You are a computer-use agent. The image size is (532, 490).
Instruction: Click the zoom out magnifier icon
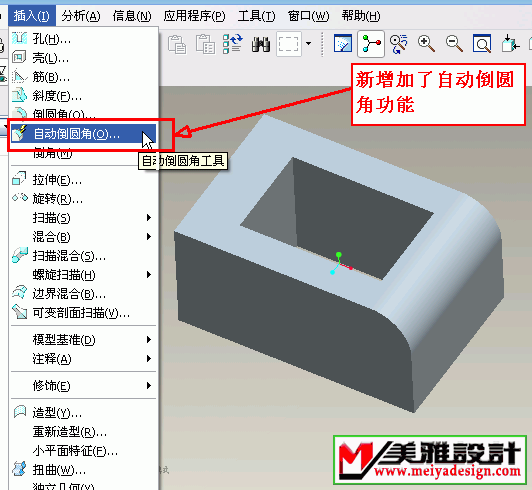click(454, 44)
